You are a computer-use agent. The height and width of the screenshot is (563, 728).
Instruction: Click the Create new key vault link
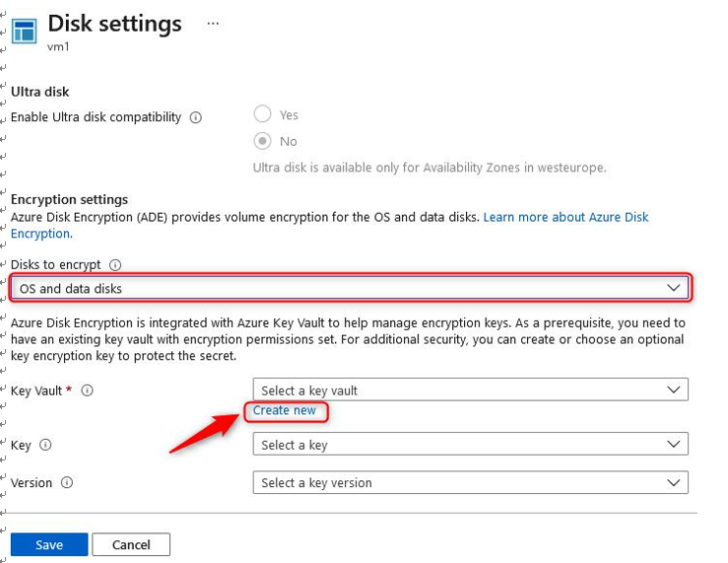284,410
